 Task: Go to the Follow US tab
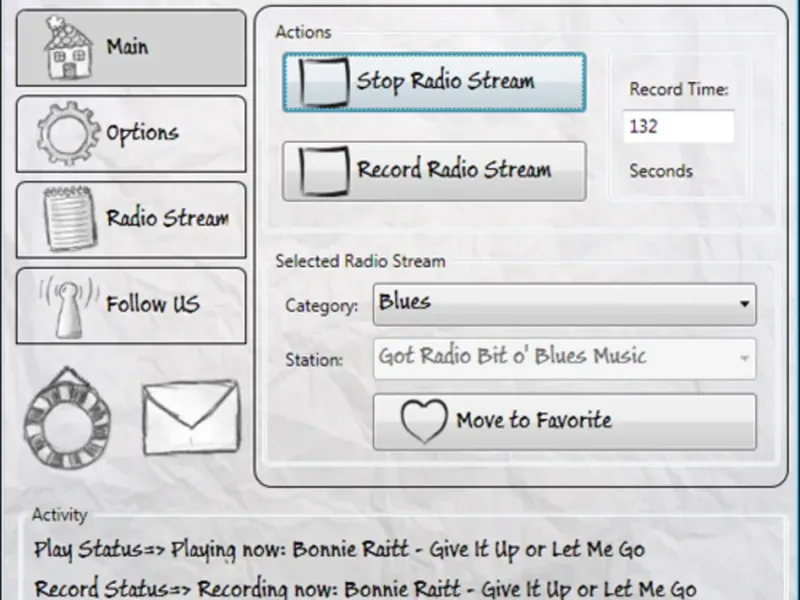click(x=131, y=306)
